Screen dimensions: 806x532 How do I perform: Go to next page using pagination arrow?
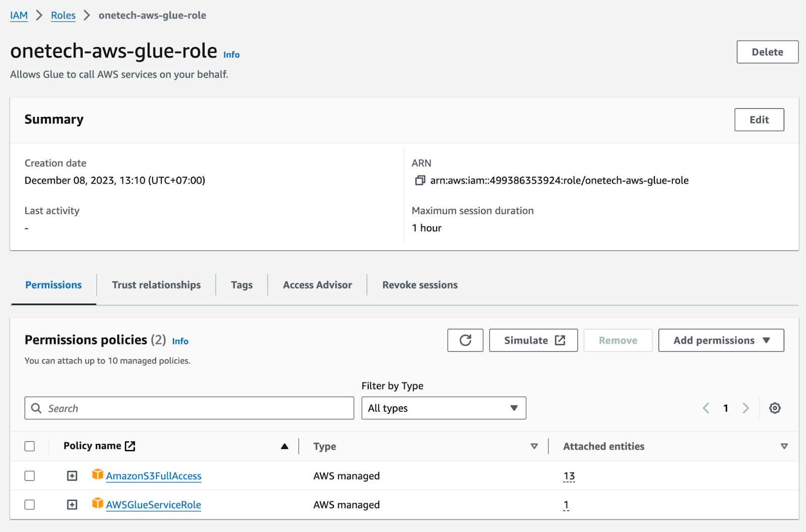pyautogui.click(x=746, y=408)
